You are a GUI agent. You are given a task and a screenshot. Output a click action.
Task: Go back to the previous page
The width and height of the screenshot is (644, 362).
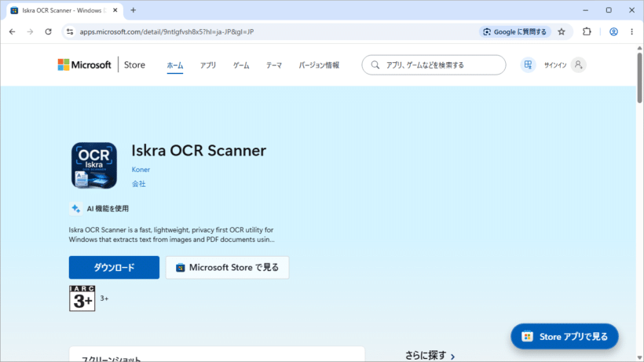13,31
